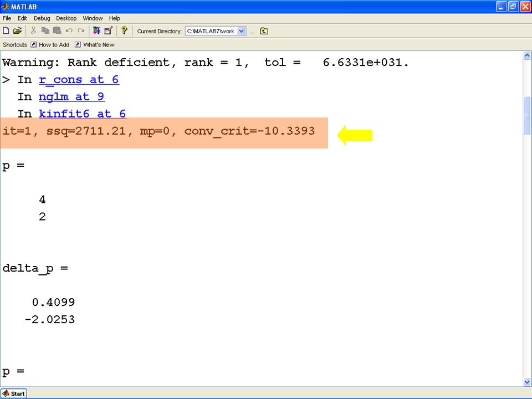The height and width of the screenshot is (399, 532).
Task: Restore down the MATLAB window
Action: [513, 7]
